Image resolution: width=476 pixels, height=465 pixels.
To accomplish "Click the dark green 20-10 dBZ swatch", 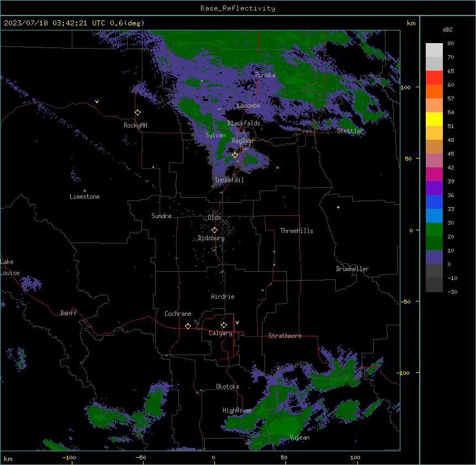I will tap(434, 244).
